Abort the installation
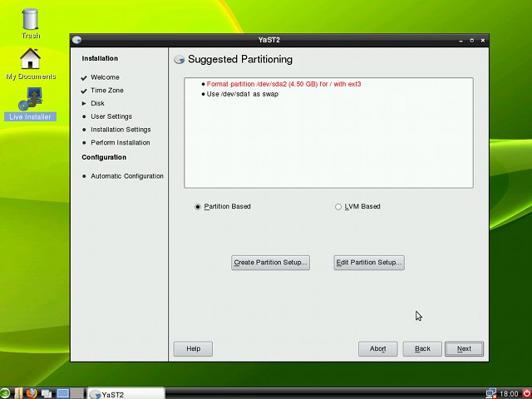The image size is (532, 399). (377, 349)
